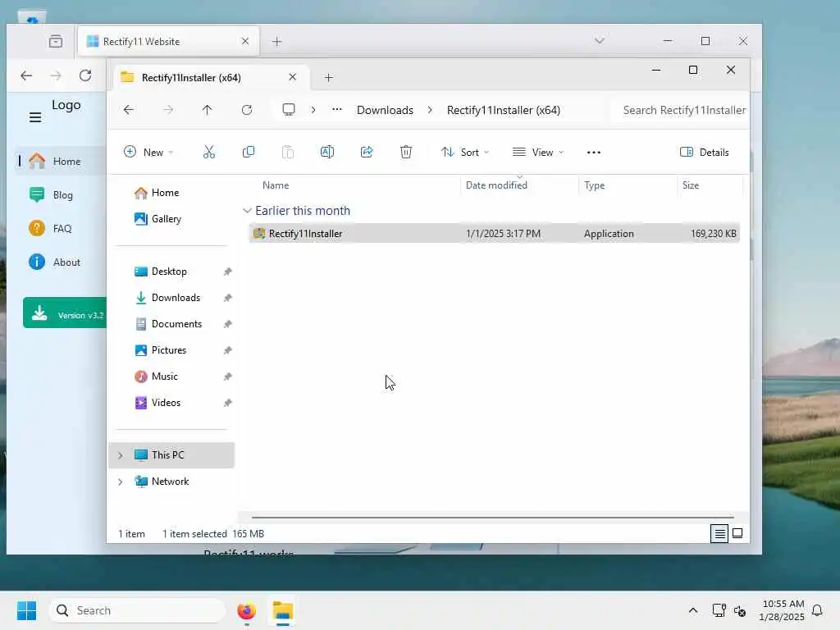Open the notifications bell
840x630 pixels.
(817, 610)
